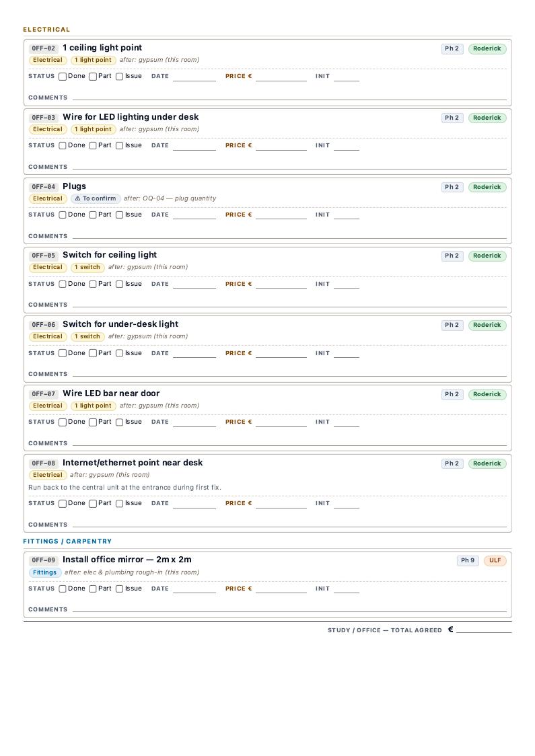Mark Issue checkbox on OFF-04 Plugs
Screen dimensions: 535x756
point(119,215)
